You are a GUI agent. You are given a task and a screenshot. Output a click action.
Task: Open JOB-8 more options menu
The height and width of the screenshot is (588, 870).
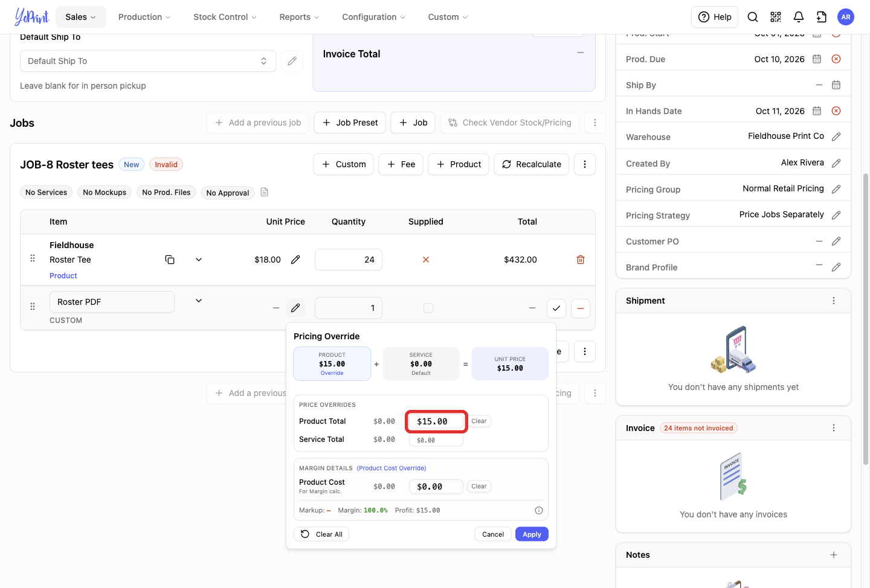(x=585, y=164)
